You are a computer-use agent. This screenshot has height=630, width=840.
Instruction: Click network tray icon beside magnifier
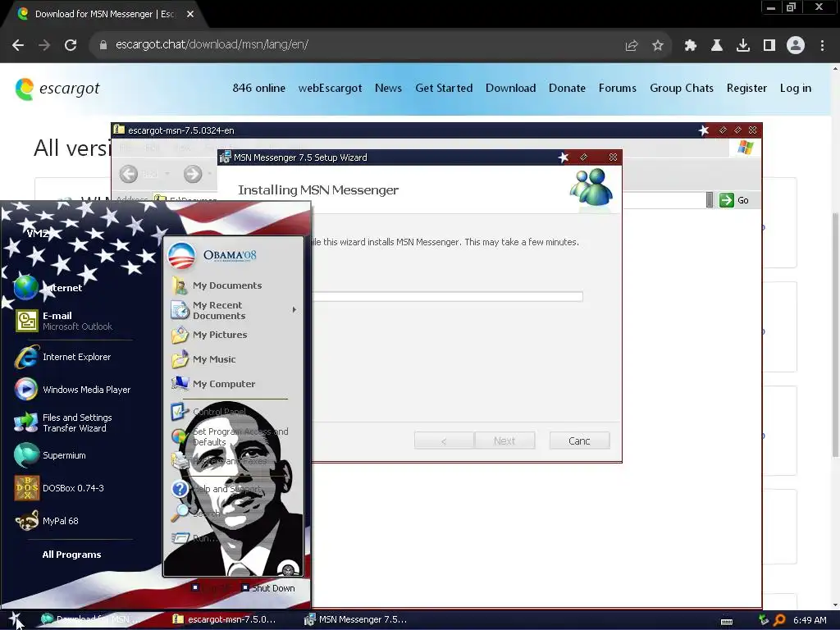pos(764,620)
